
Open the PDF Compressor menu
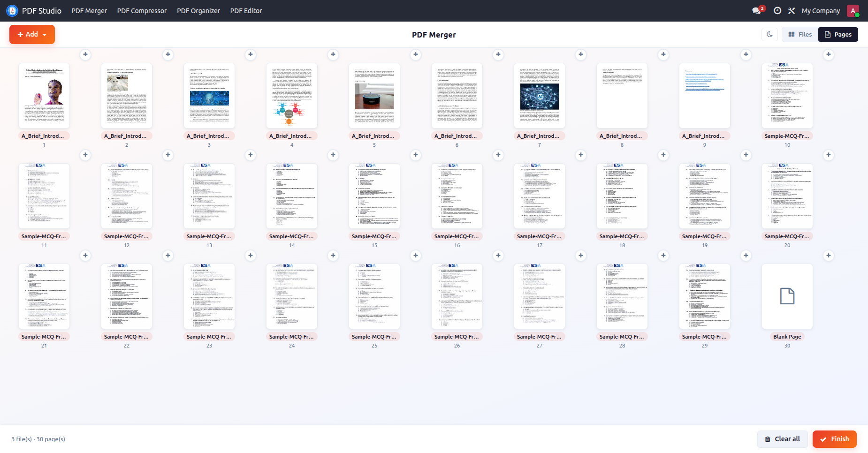tap(142, 10)
